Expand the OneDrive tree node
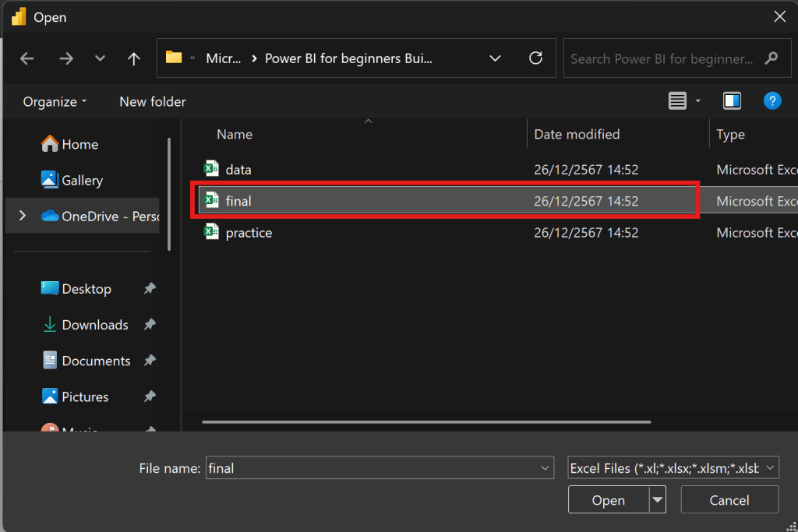The height and width of the screenshot is (532, 798). coord(22,216)
